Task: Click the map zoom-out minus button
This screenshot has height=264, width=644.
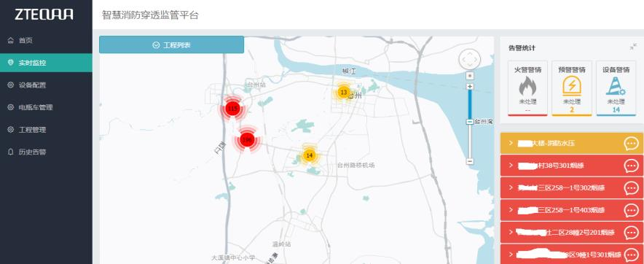Action: [x=471, y=161]
